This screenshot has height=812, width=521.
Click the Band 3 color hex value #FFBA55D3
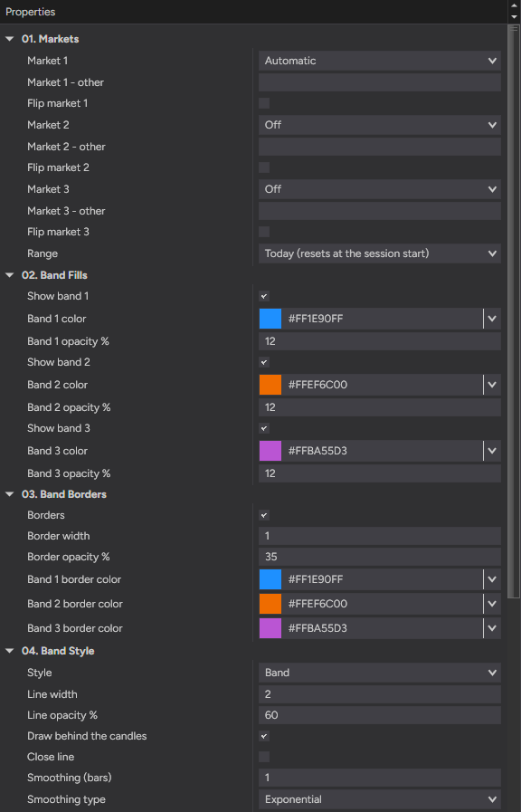(317, 451)
